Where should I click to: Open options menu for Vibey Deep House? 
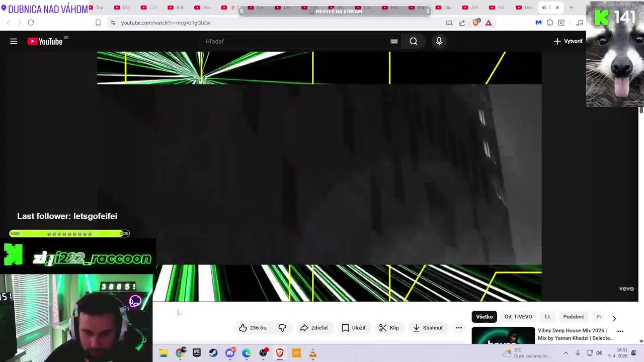(x=620, y=331)
